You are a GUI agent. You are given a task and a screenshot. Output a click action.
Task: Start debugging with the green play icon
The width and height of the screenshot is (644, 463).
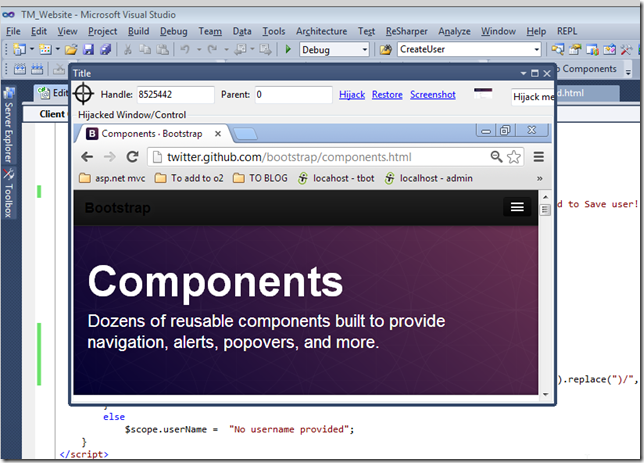[x=288, y=49]
